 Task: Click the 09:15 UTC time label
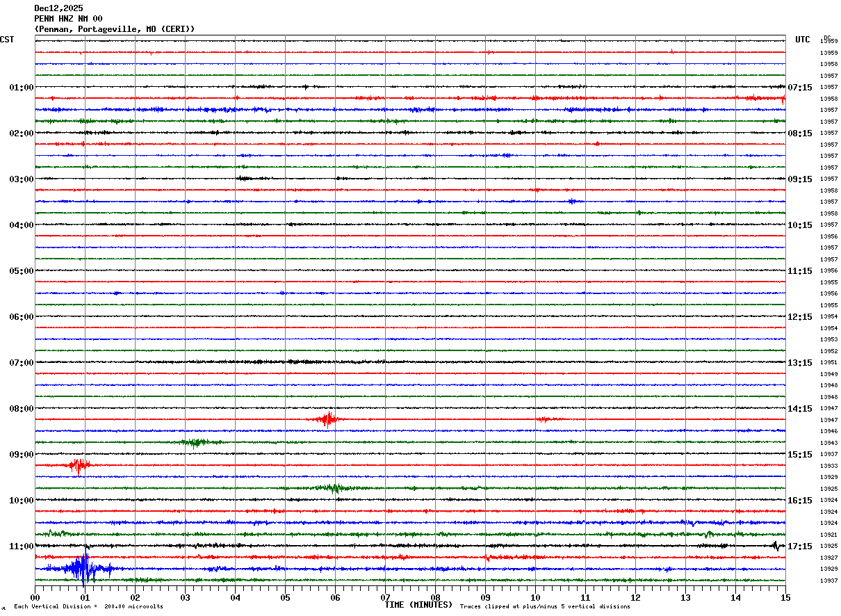point(800,179)
